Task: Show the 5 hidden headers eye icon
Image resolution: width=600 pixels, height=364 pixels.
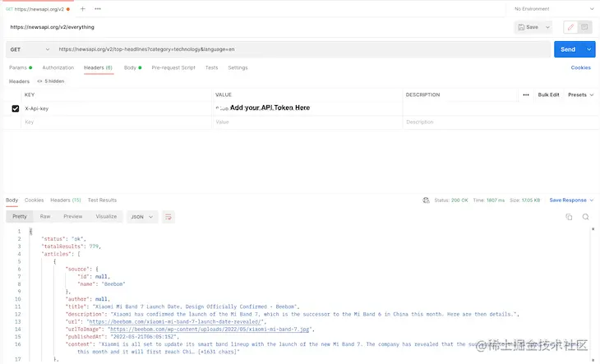Action: [x=39, y=81]
